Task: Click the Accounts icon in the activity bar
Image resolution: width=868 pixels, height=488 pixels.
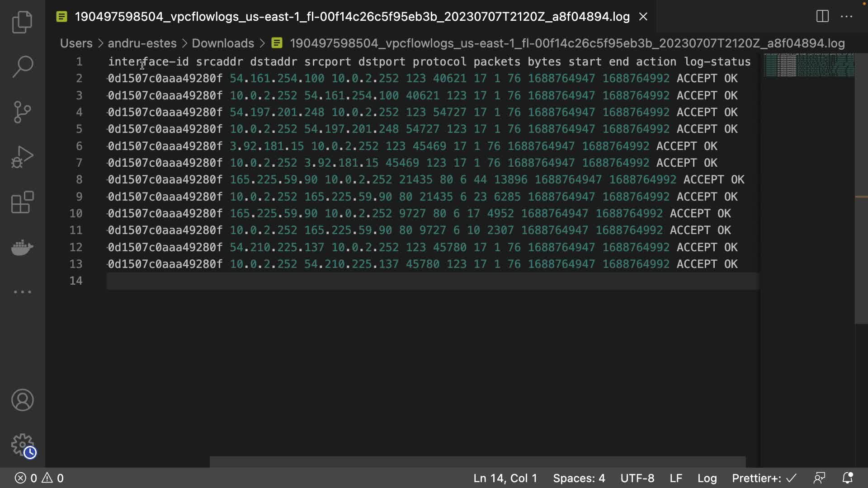Action: click(x=22, y=400)
